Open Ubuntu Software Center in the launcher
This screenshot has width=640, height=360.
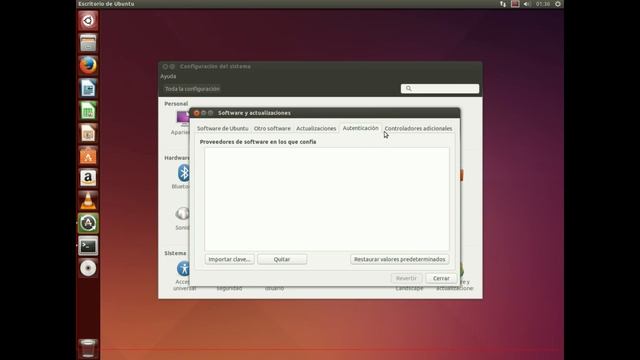(88, 156)
